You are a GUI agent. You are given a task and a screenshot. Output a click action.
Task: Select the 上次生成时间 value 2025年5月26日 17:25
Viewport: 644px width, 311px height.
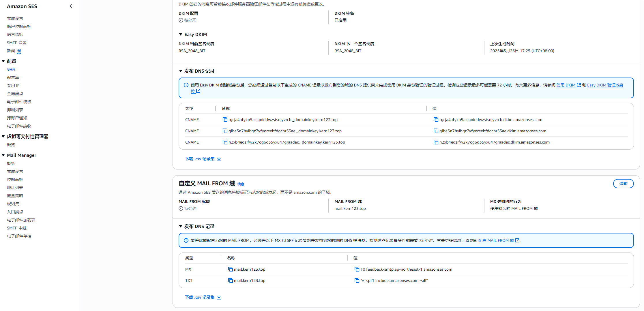(522, 51)
